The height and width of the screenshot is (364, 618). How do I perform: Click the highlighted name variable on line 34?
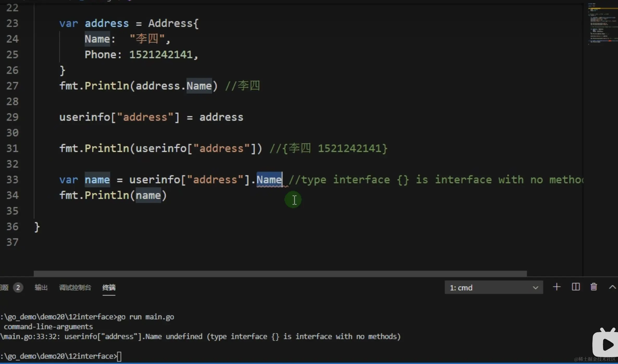point(148,195)
